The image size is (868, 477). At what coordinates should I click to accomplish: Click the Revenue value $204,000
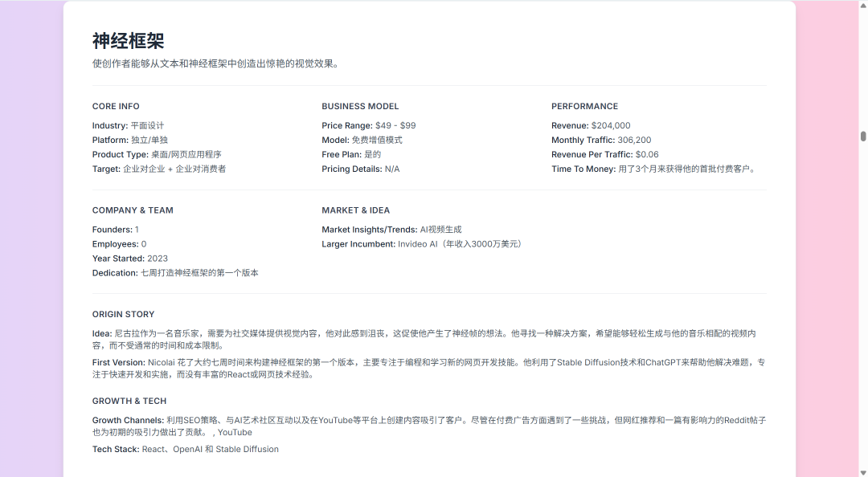click(611, 125)
